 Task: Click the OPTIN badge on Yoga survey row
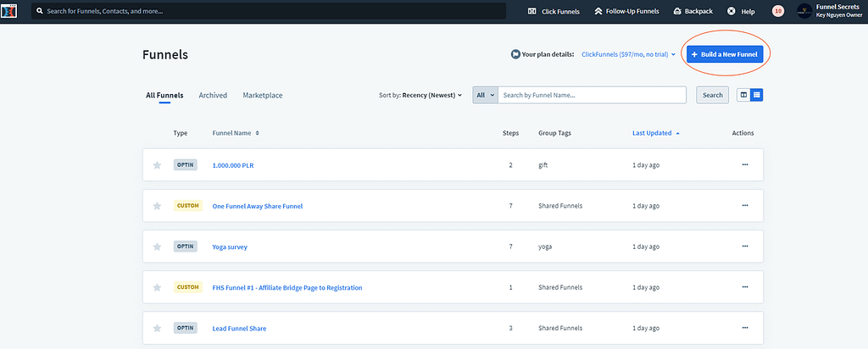click(185, 247)
